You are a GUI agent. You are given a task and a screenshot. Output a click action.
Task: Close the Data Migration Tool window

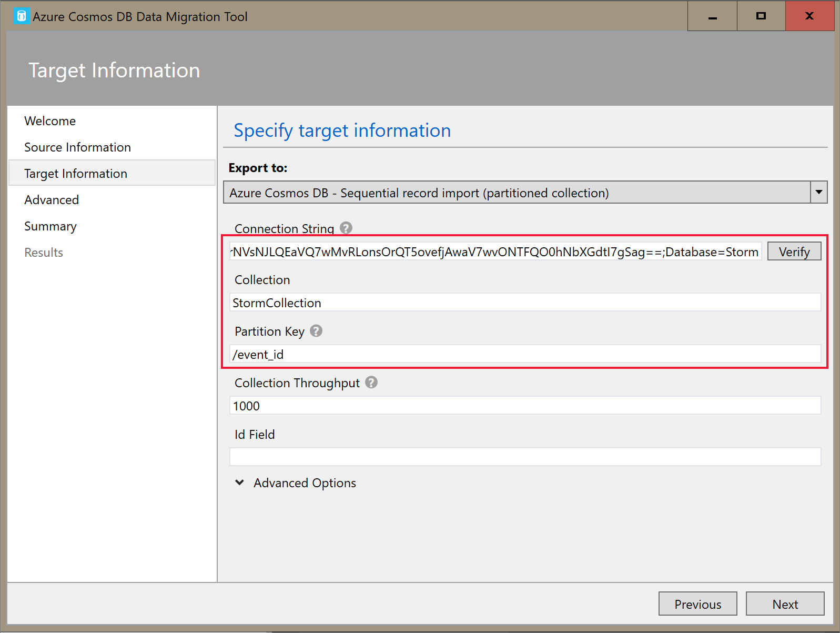tap(809, 16)
